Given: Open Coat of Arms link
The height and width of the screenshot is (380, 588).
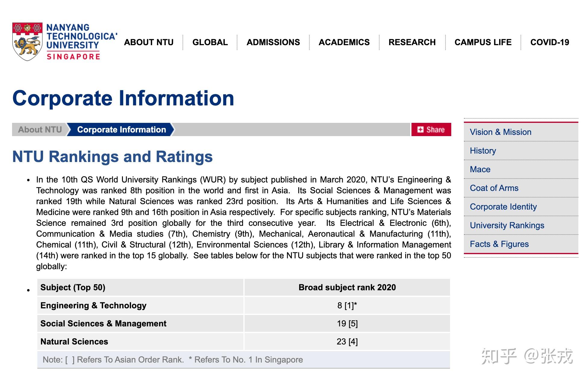Looking at the screenshot, I should pos(494,188).
